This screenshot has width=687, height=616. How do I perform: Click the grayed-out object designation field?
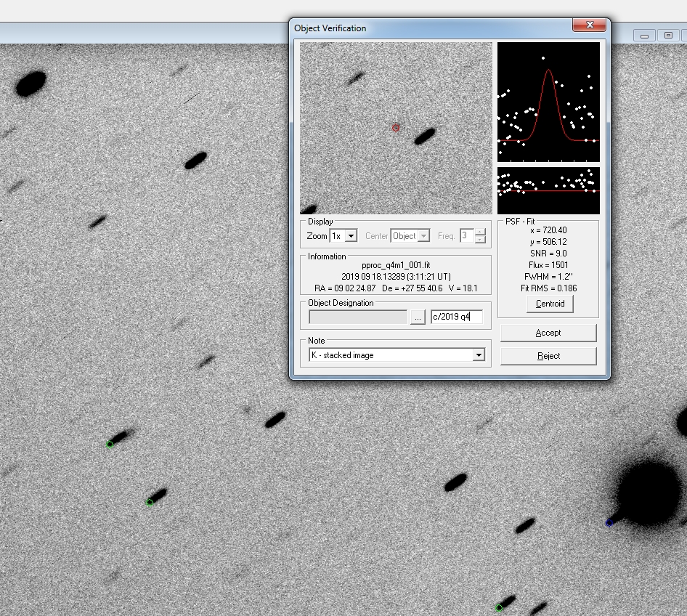(358, 317)
